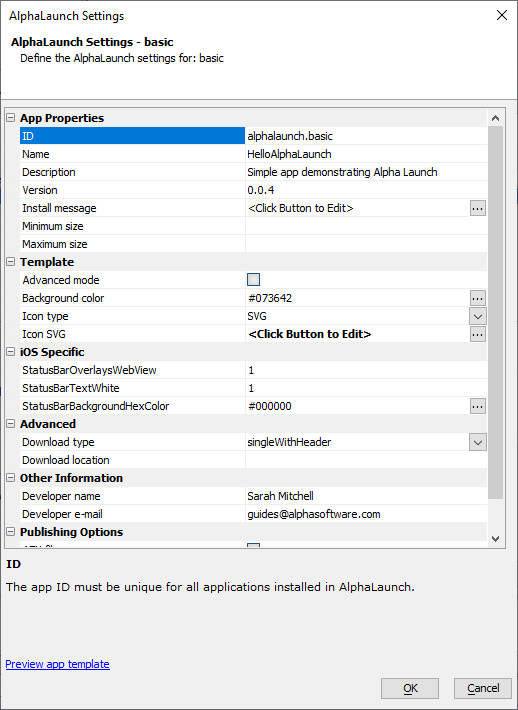Screen dimensions: 518x710
Task: Collapse the Publishing Options section
Action: point(11,532)
